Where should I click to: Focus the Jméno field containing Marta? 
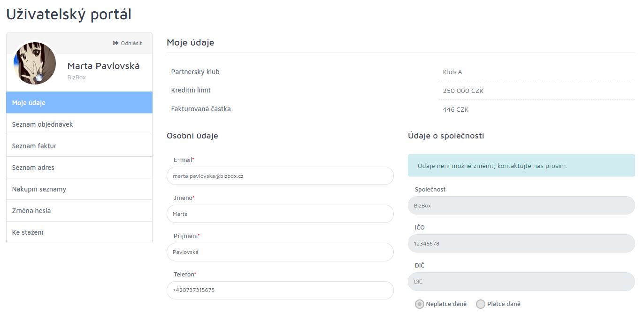point(280,214)
